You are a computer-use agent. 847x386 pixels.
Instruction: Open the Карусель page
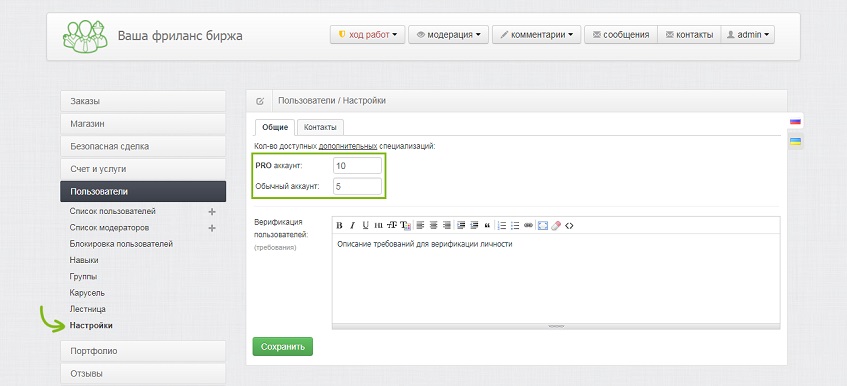click(87, 293)
